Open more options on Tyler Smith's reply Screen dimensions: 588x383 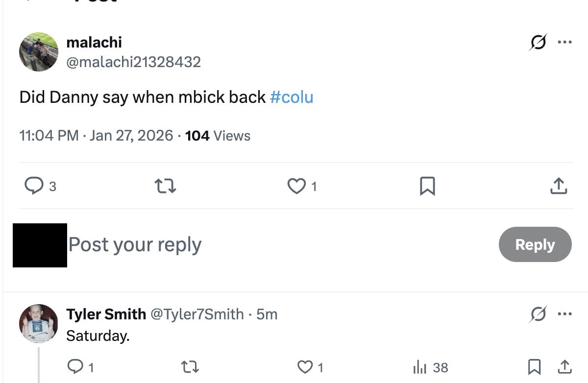point(564,314)
